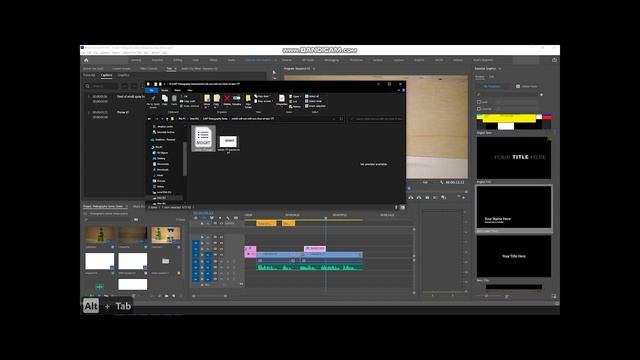Switch Explorer to large icons view button
The width and height of the screenshot is (640, 360).
[402, 207]
